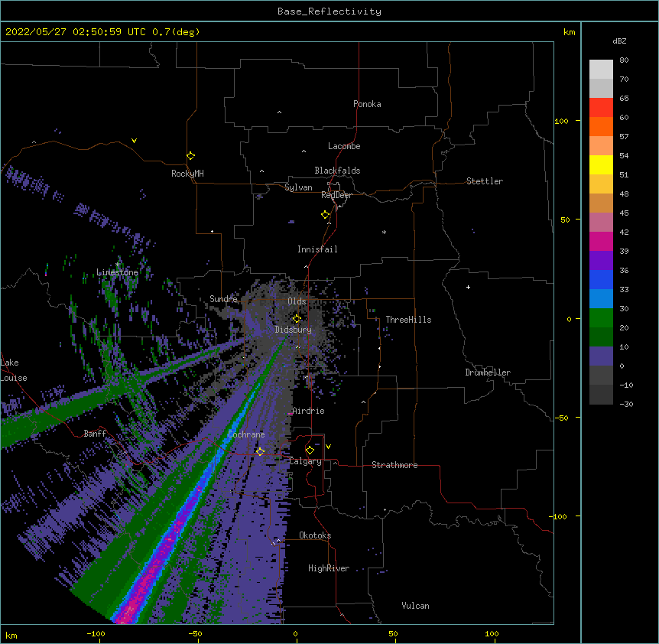Click white plus marker north of Drumheller
Image resolution: width=659 pixels, height=644 pixels.
click(x=468, y=287)
